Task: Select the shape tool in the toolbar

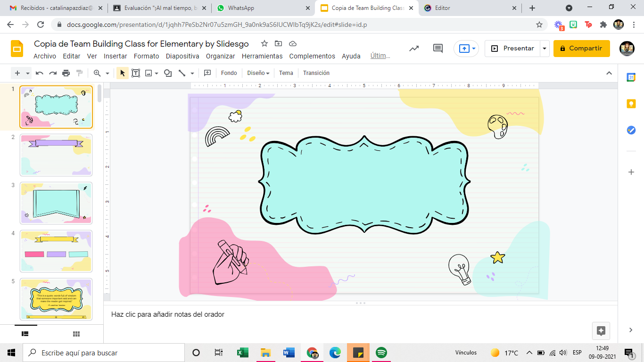Action: click(167, 73)
